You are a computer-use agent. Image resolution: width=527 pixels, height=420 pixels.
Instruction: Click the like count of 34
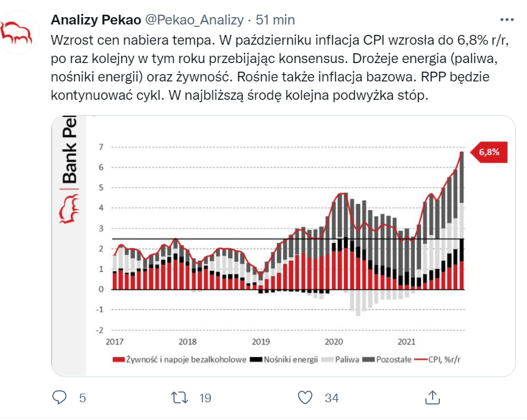332,398
